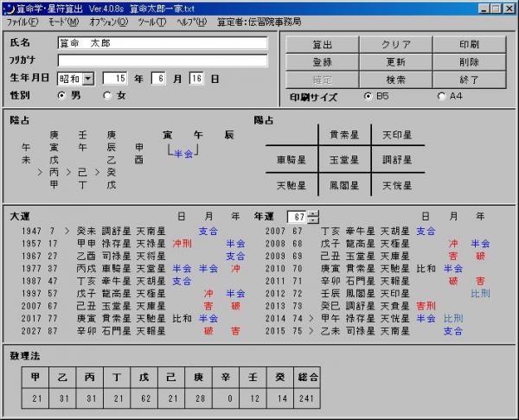Select 年運 row 2008 戊子
The height and width of the screenshot is (420, 519).
click(378, 244)
